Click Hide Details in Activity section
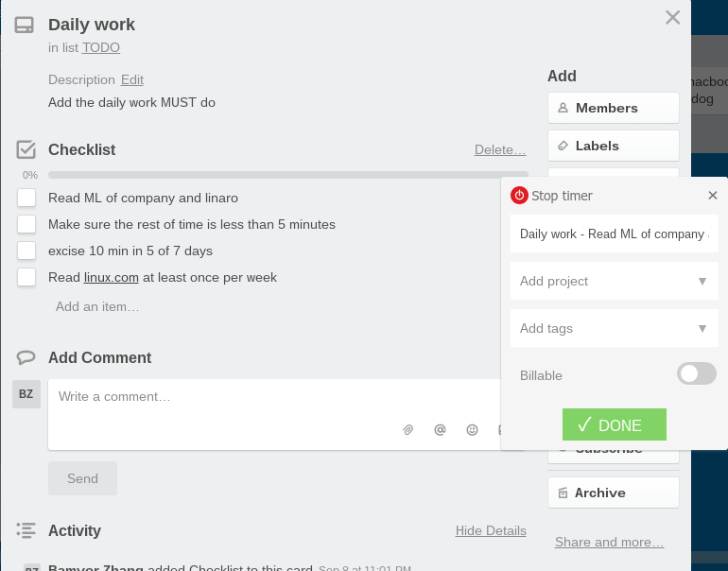The width and height of the screenshot is (728, 571). click(x=491, y=530)
